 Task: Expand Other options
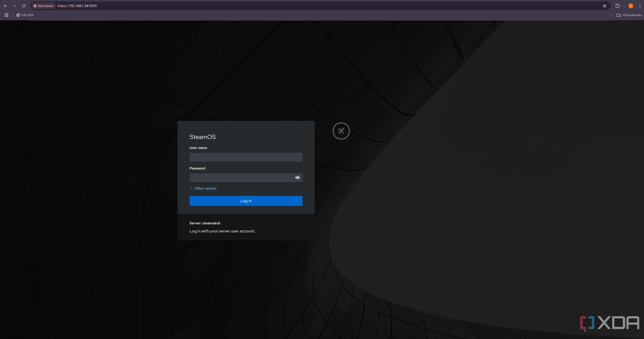click(x=203, y=188)
